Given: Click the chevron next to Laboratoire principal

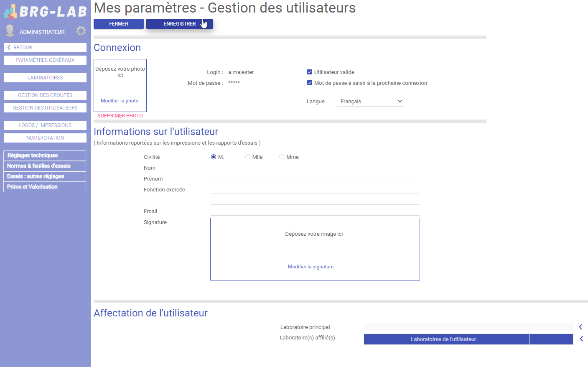Looking at the screenshot, I should point(580,327).
